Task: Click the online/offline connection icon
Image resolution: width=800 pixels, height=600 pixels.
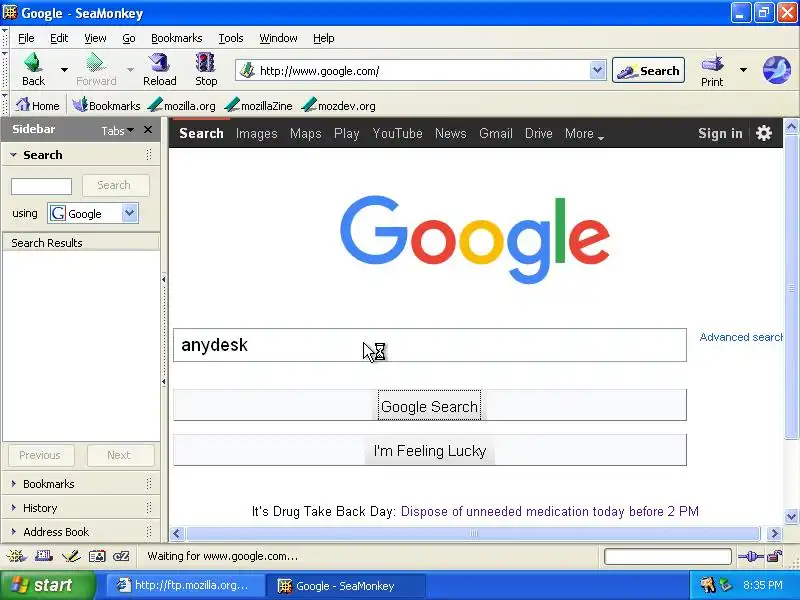Action: tap(751, 556)
